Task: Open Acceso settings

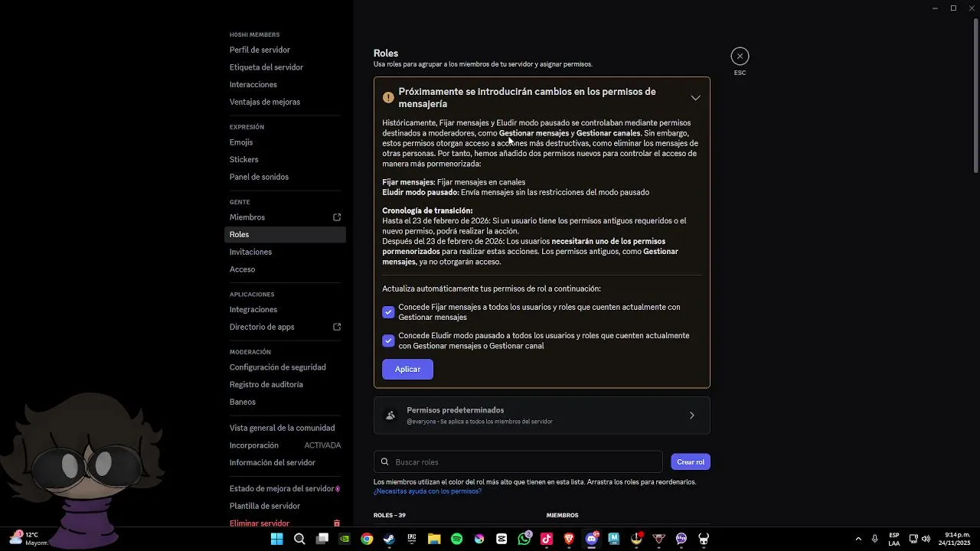Action: (x=243, y=269)
